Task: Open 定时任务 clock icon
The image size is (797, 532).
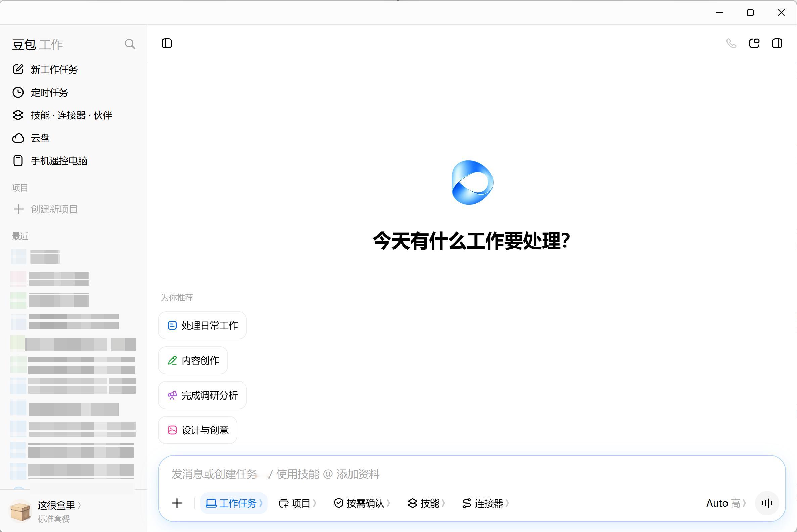Action: [18, 92]
